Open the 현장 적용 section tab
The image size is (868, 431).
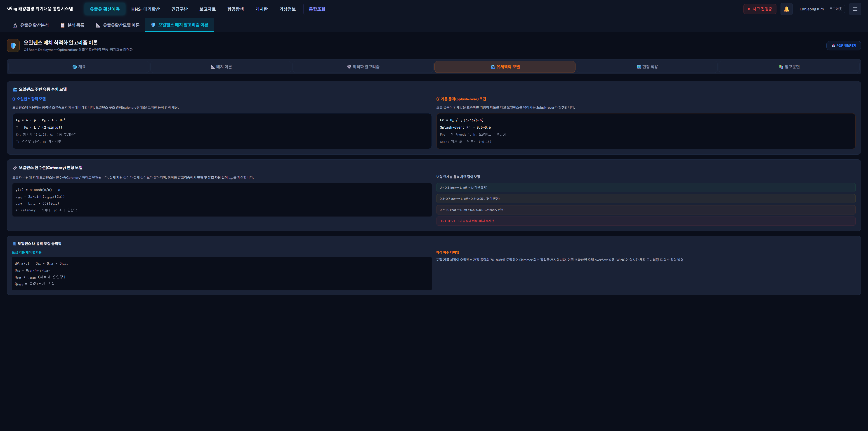647,67
